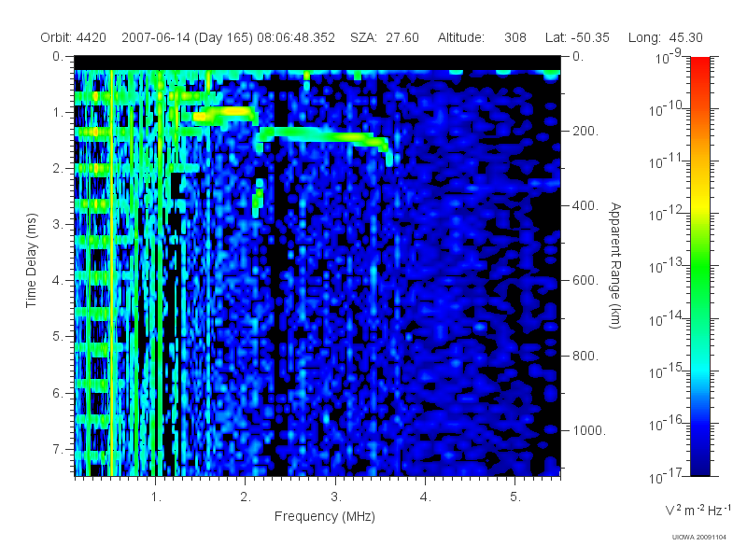Image resolution: width=747 pixels, height=560 pixels.
Task: Click the 10⁻⁹ color scale label
Action: [668, 56]
